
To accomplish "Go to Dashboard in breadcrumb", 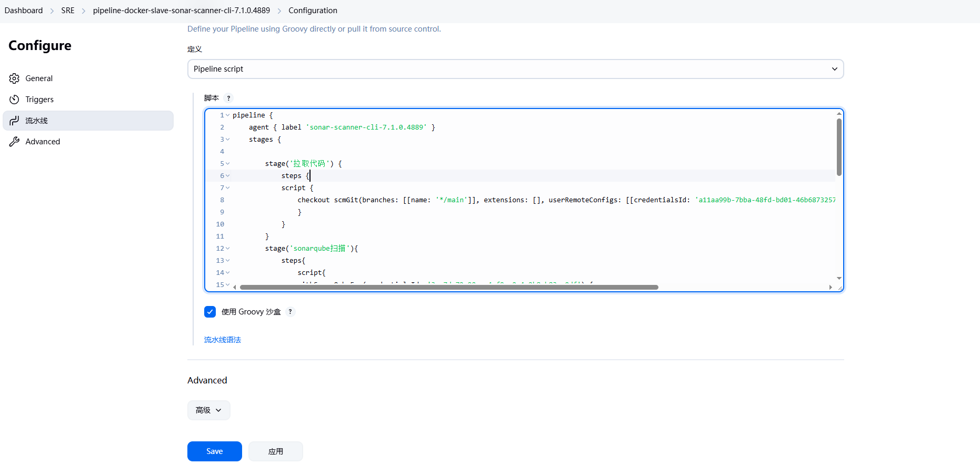I will (24, 11).
